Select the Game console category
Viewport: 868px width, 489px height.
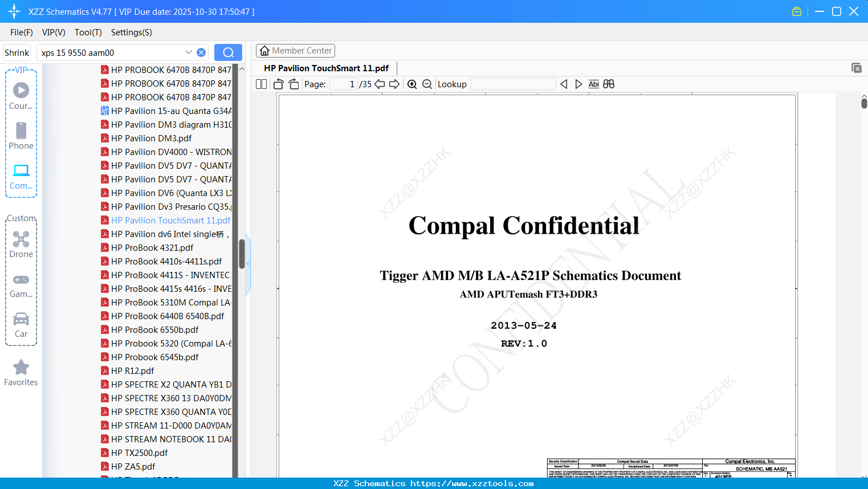[x=21, y=285]
